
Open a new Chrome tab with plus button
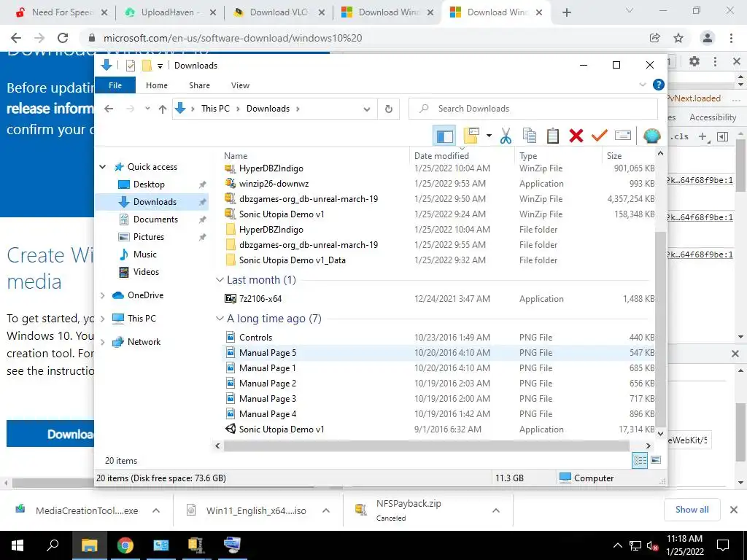click(566, 12)
